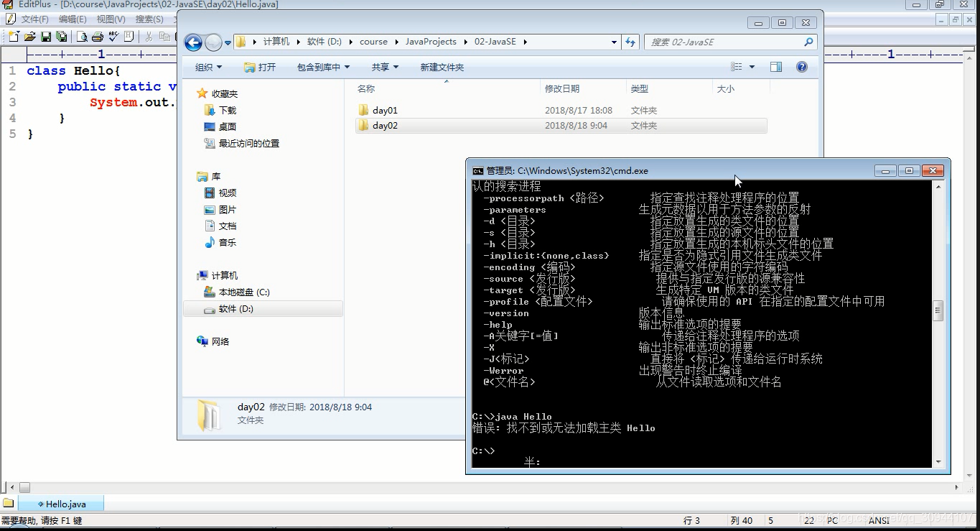Viewport: 980px width, 531px height.
Task: Switch to the Hello.java document tab
Action: pos(62,504)
